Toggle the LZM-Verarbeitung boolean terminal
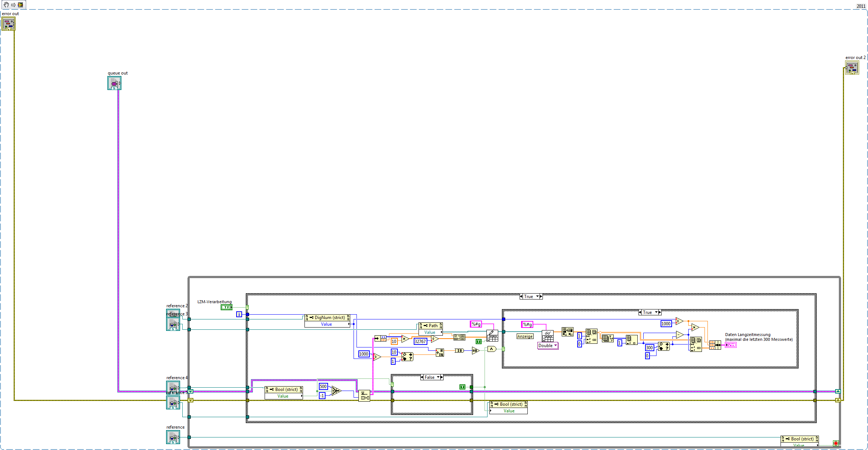868x450 pixels. point(226,307)
